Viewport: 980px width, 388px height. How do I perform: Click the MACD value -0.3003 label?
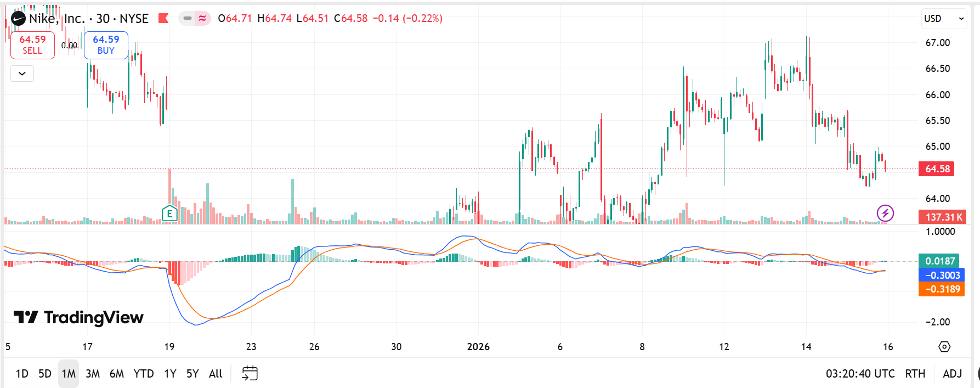pyautogui.click(x=941, y=275)
